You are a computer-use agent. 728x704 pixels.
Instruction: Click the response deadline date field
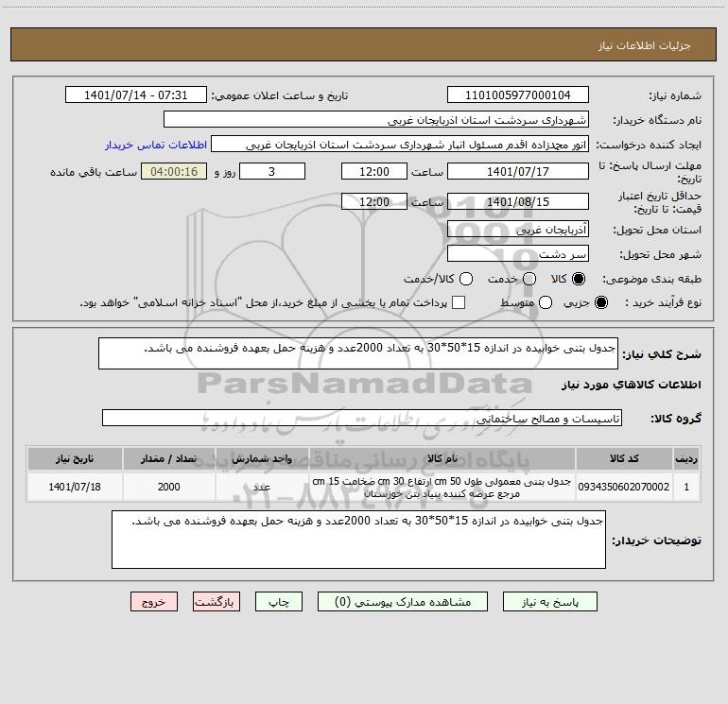(518, 172)
